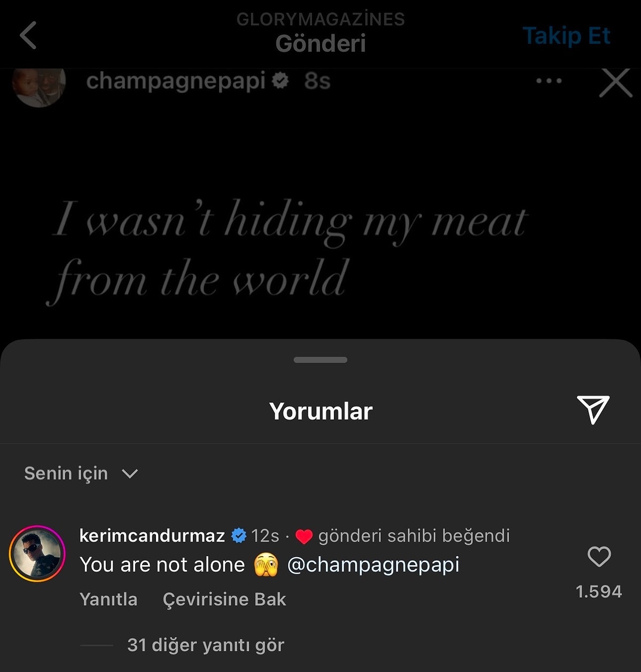Tap verified badge next to champagnepapi
Viewport: 641px width, 672px height.
pyautogui.click(x=280, y=81)
